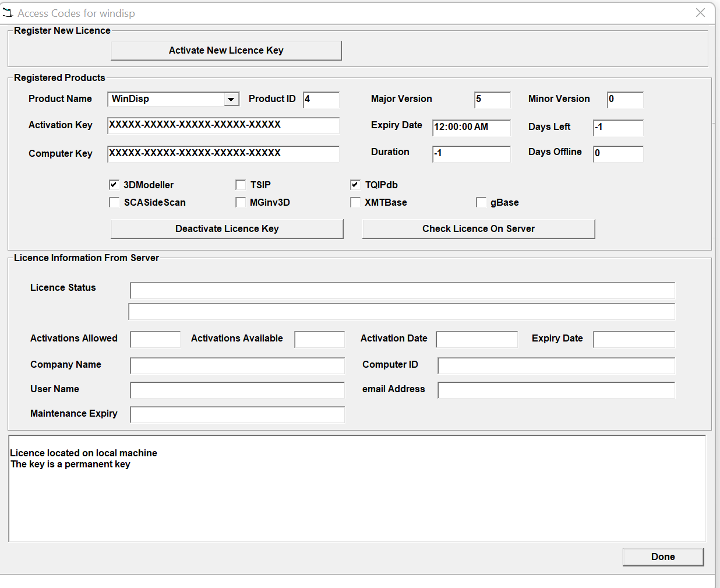Viewport: 720px width, 588px height.
Task: Click the Activation Key field
Action: 223,125
